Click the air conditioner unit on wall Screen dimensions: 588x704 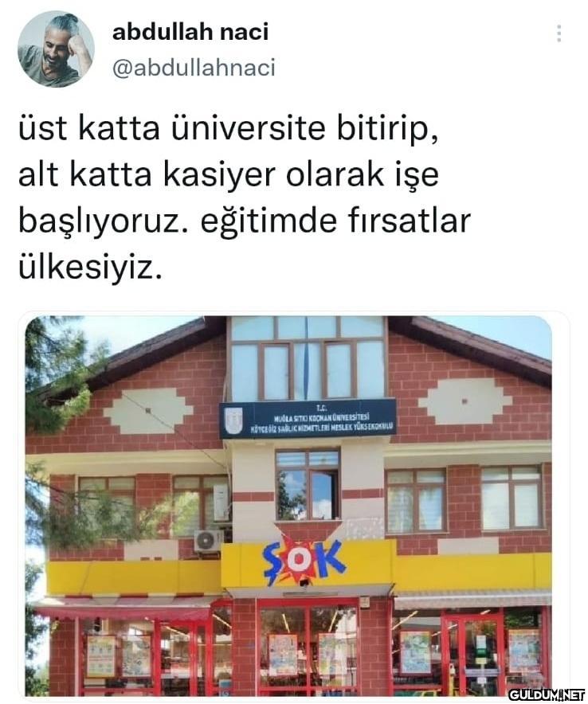(x=208, y=541)
